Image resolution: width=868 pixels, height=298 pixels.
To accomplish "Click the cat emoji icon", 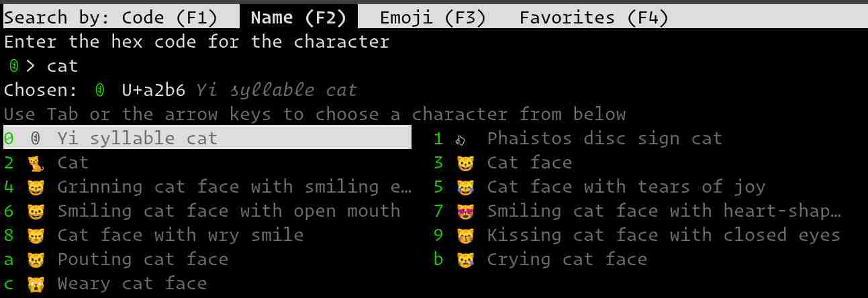I will 36,163.
